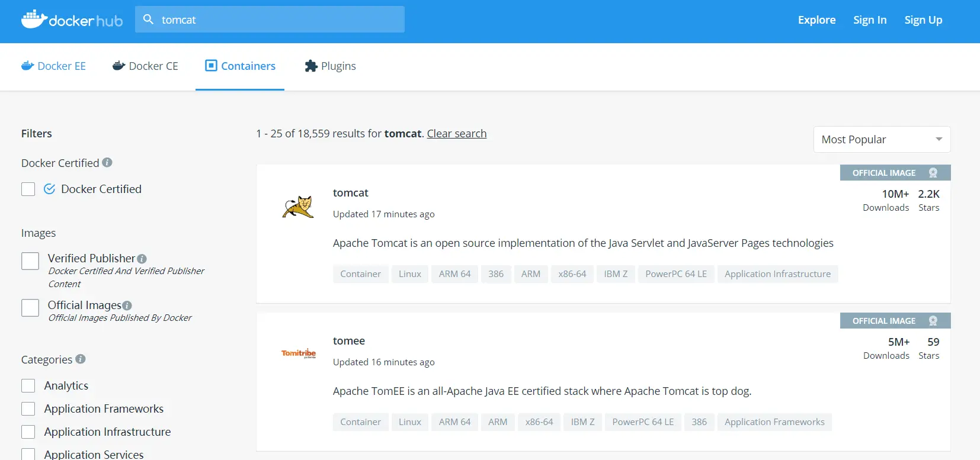Screen dimensions: 980x460
Task: Click the Linux tag on tomcat card
Action: [x=410, y=274]
